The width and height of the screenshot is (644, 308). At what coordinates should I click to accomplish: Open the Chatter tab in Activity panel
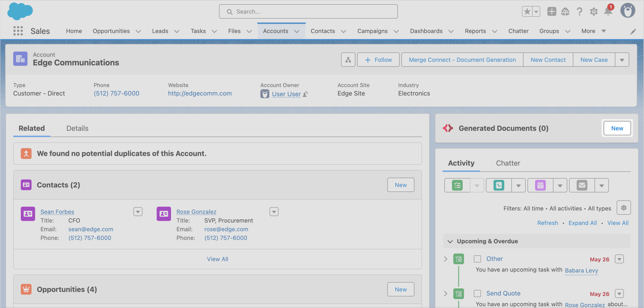point(508,163)
